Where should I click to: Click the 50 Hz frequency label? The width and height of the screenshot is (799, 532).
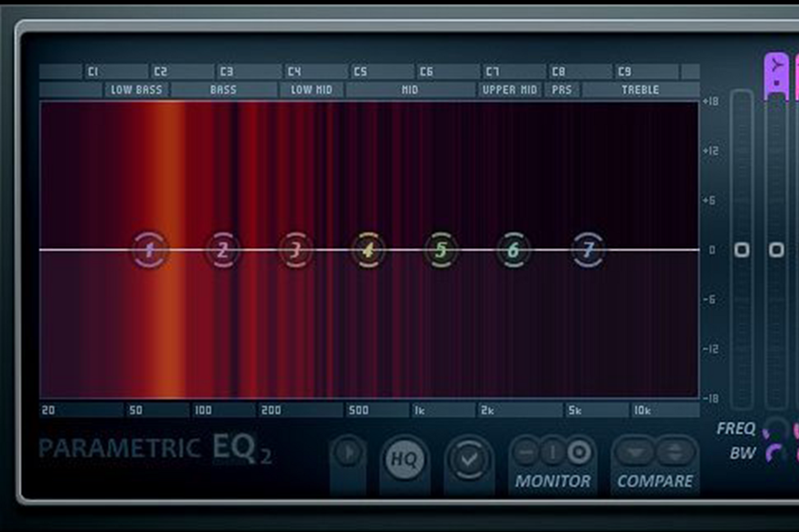[136, 410]
